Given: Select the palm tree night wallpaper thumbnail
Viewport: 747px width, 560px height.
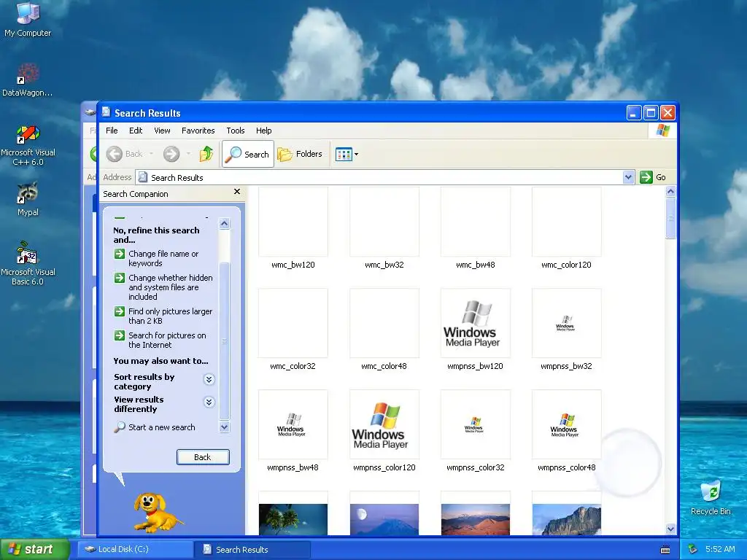Looking at the screenshot, I should point(293,519).
